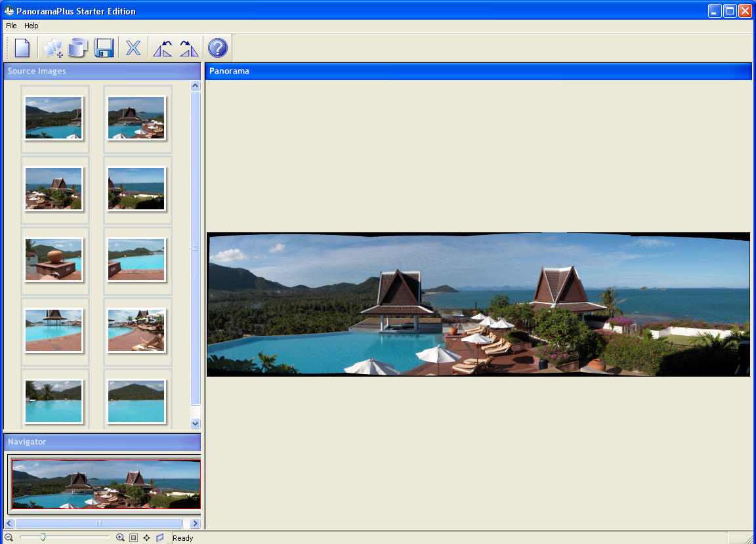Click the Delete X toolbar icon

coord(133,48)
